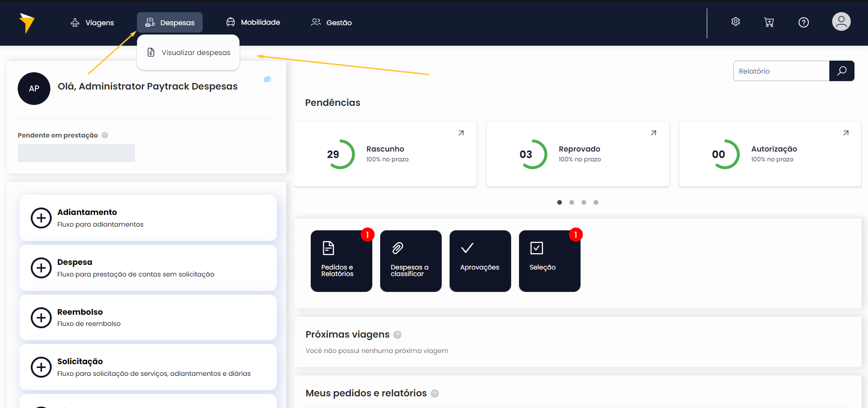Select third carousel page dot
This screenshot has height=408, width=868.
click(x=584, y=202)
